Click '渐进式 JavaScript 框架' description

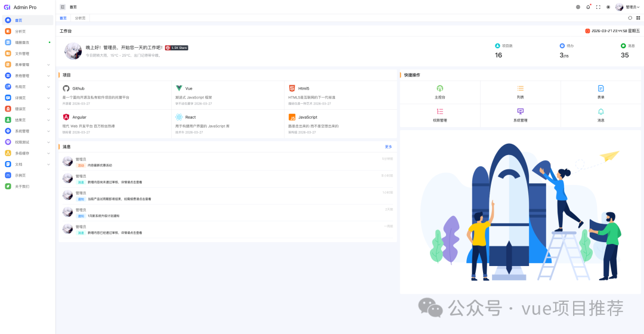193,97
